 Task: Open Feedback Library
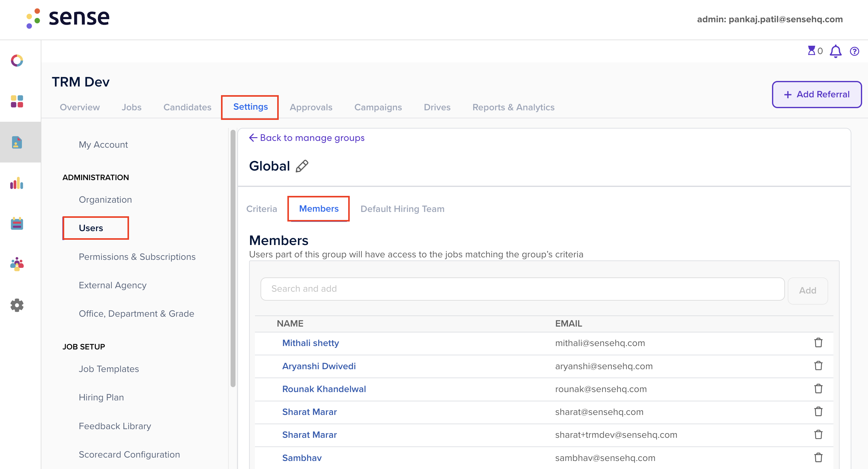point(115,426)
